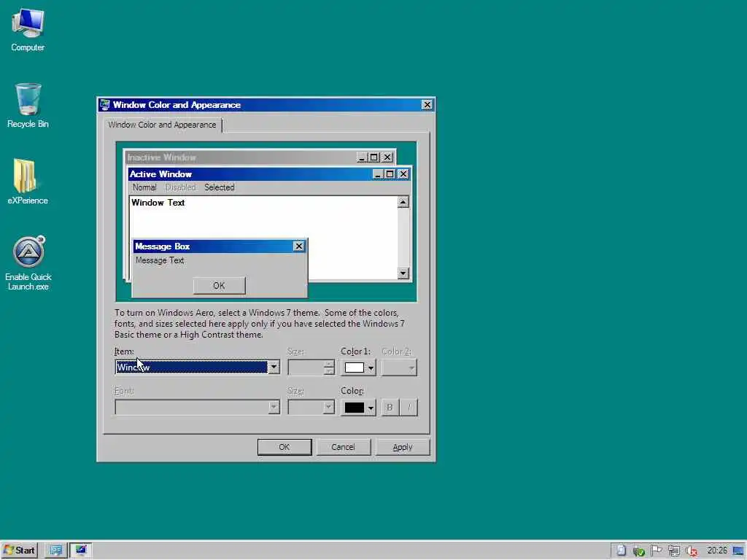Select the Enable Quick Launch.exe icon
747x560 pixels.
(28, 262)
